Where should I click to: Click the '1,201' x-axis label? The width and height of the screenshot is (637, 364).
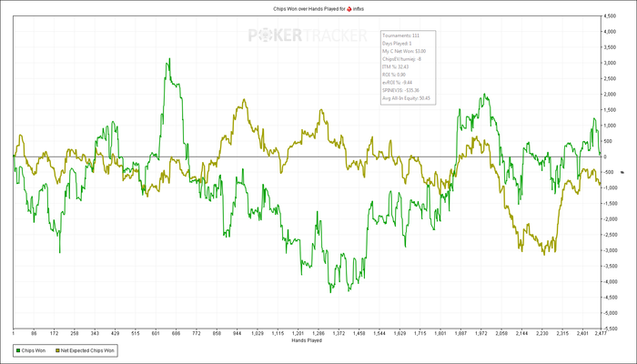pyautogui.click(x=298, y=334)
